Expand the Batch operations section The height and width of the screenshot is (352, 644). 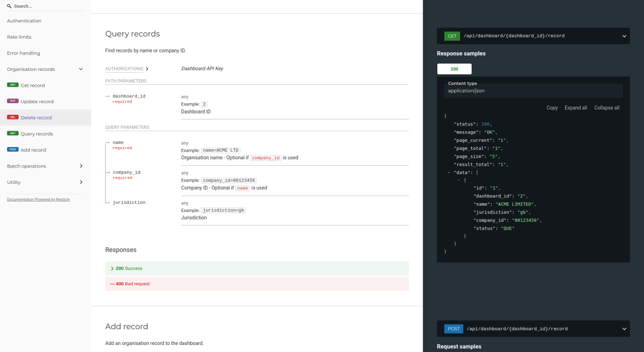pos(81,166)
